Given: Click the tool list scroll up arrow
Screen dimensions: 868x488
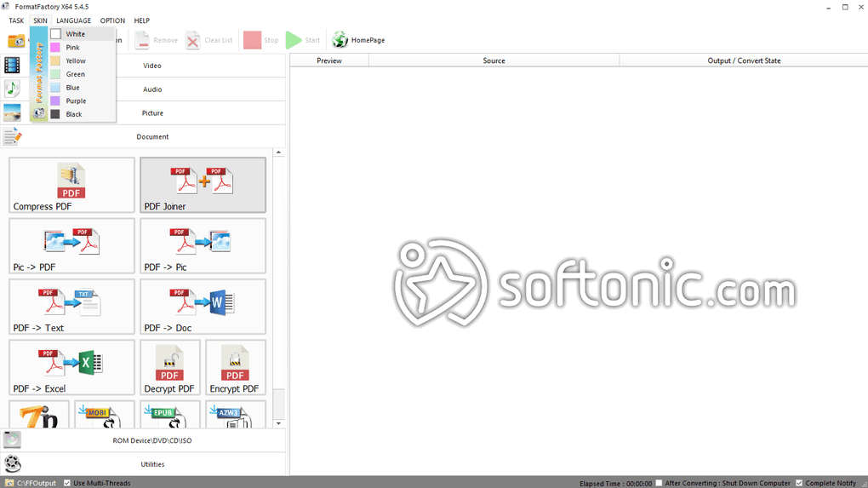Looking at the screenshot, I should (x=278, y=152).
